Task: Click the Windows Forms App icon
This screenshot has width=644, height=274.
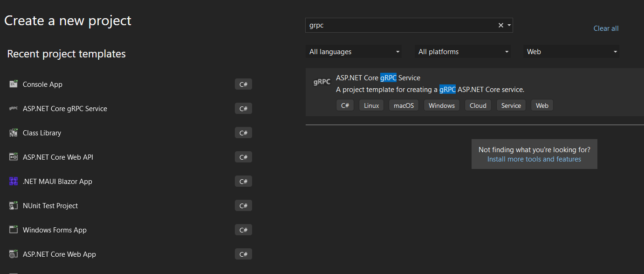Action: [13, 230]
